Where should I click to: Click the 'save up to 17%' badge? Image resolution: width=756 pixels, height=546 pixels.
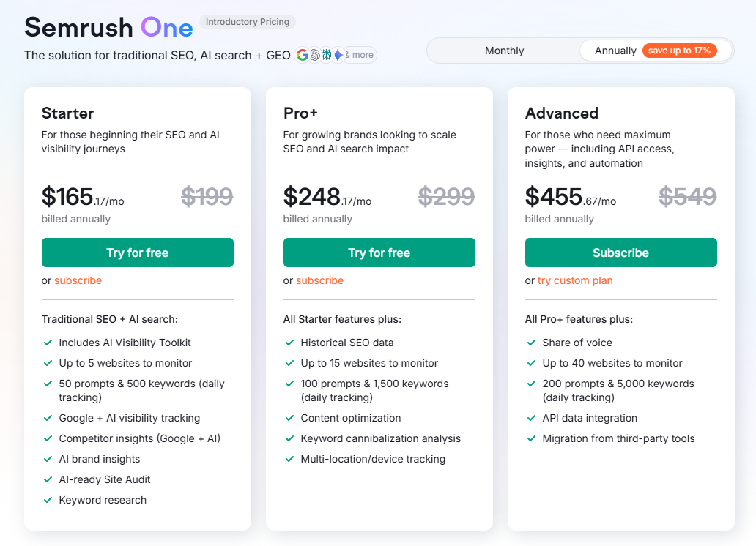pos(679,51)
